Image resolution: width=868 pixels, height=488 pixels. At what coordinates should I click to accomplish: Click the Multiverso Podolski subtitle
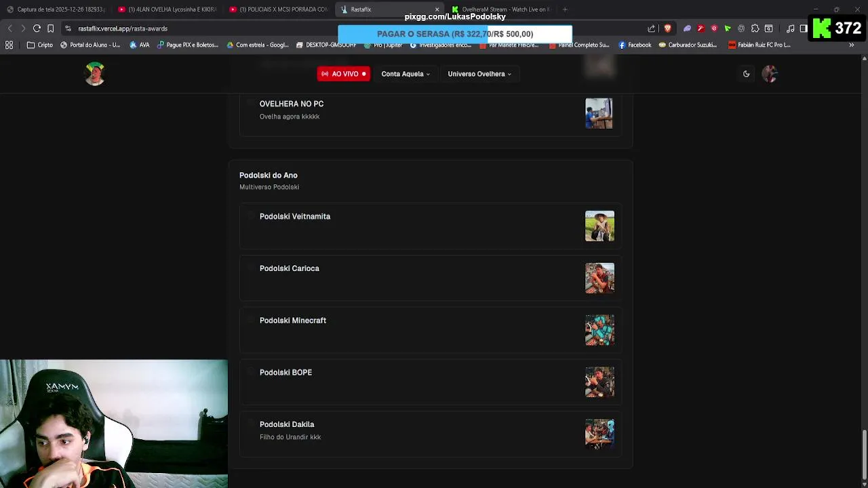tap(269, 187)
